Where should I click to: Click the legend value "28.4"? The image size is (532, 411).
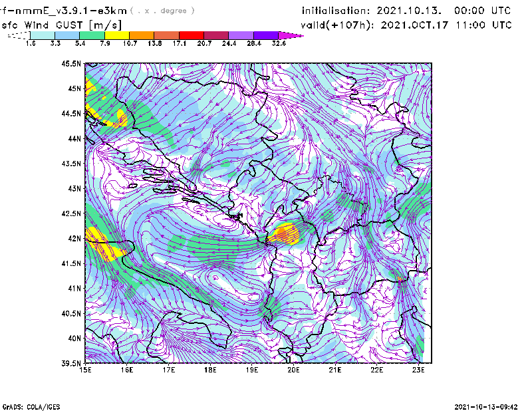point(254,43)
